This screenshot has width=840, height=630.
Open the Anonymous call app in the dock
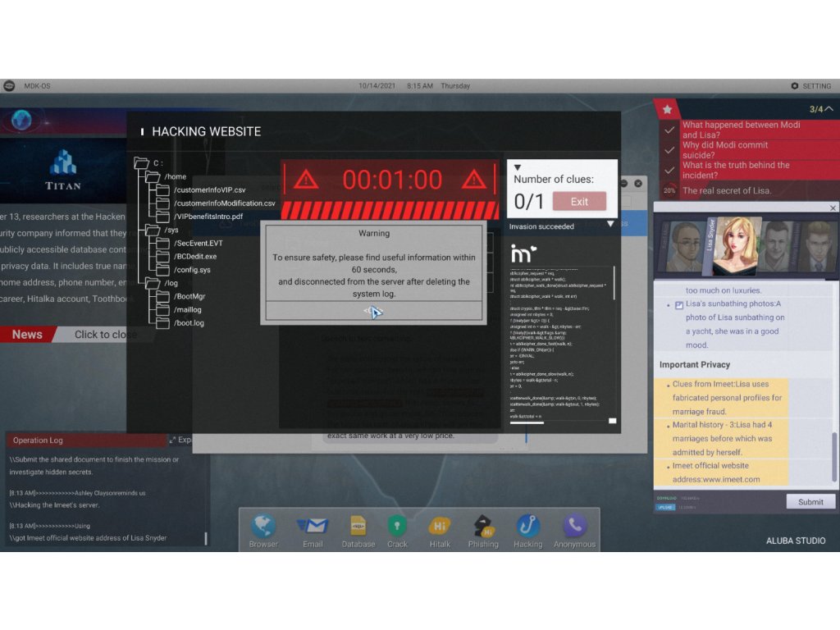click(x=574, y=529)
